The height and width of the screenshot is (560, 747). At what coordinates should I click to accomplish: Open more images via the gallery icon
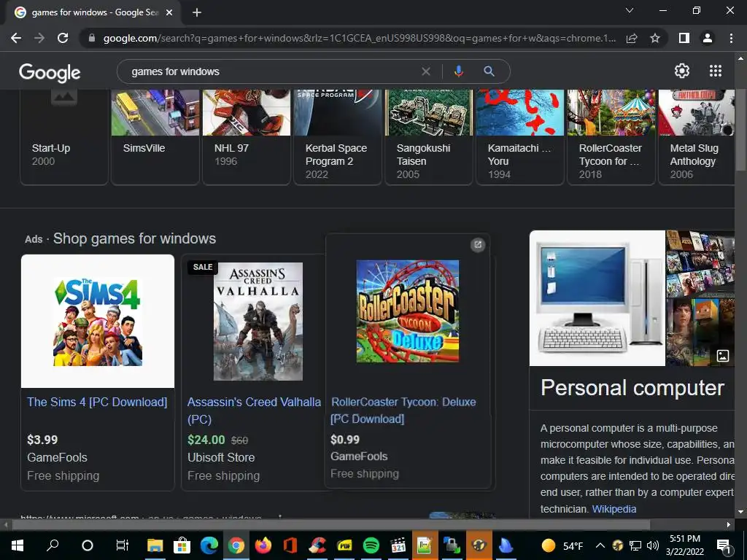(x=723, y=355)
